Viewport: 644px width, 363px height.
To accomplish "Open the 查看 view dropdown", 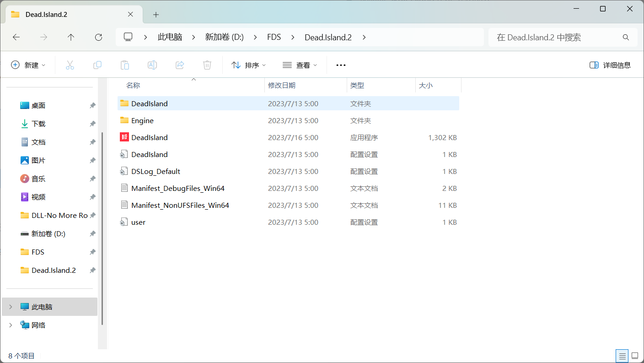I will click(300, 65).
